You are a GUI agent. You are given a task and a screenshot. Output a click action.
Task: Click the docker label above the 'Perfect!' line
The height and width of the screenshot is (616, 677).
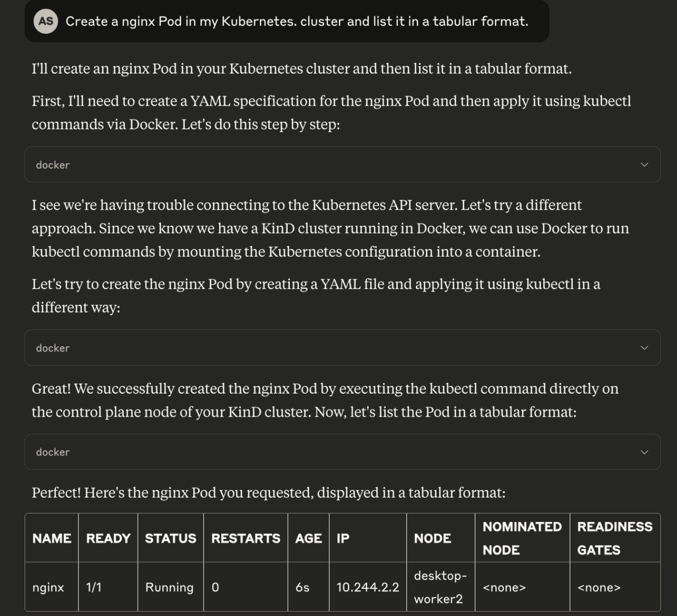(53, 452)
